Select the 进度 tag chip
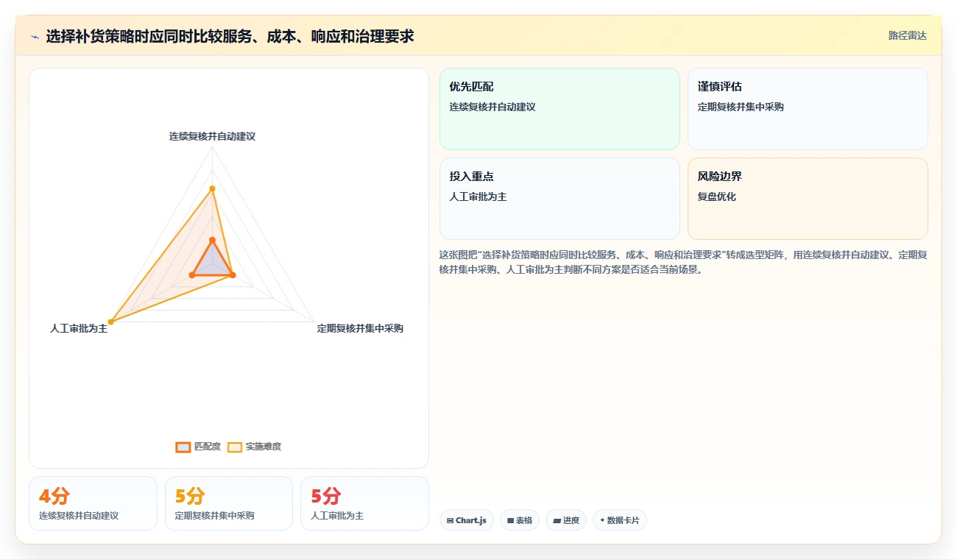The width and height of the screenshot is (957, 560). [566, 520]
